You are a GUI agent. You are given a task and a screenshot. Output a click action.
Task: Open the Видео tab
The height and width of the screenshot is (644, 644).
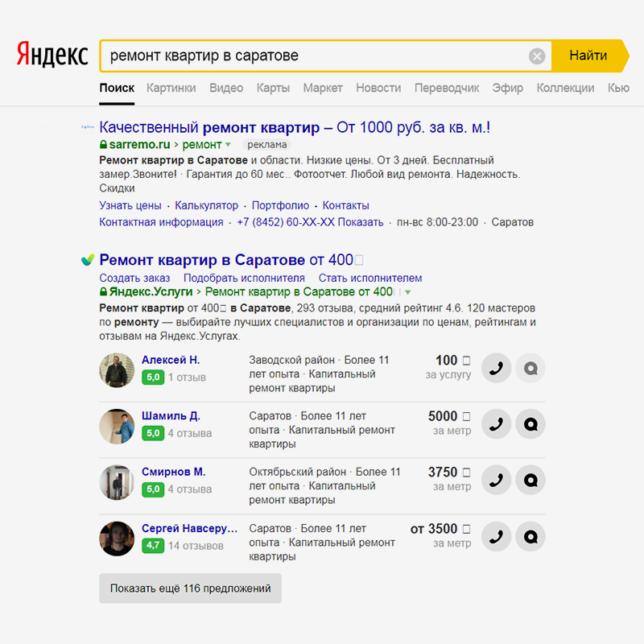(226, 88)
